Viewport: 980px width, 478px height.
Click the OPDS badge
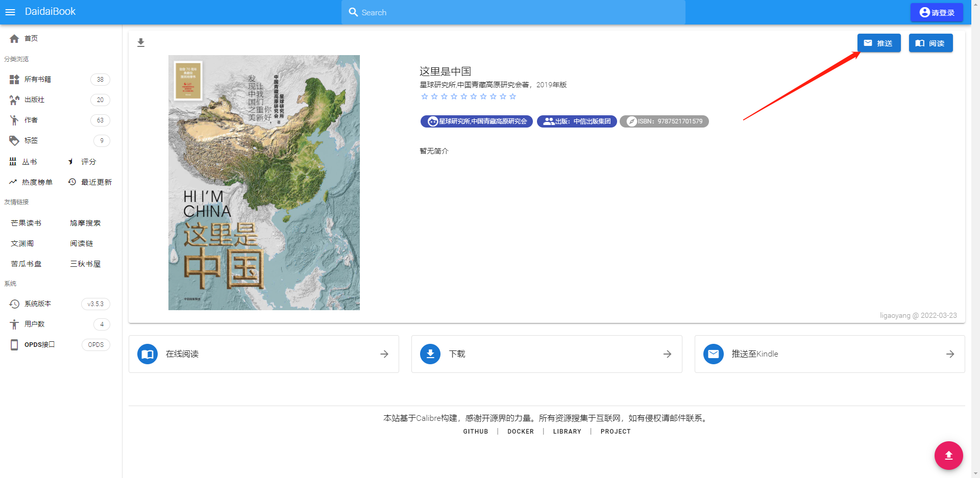point(96,345)
